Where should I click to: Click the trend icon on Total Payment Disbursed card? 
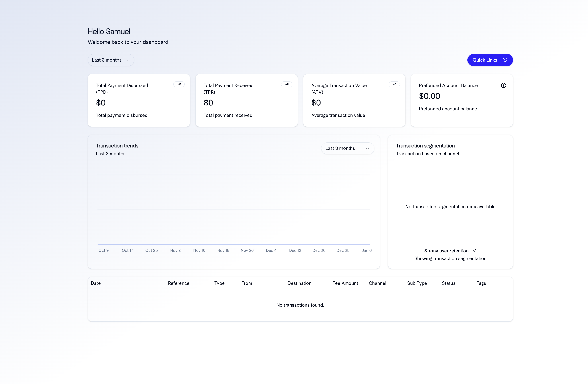[x=179, y=84]
